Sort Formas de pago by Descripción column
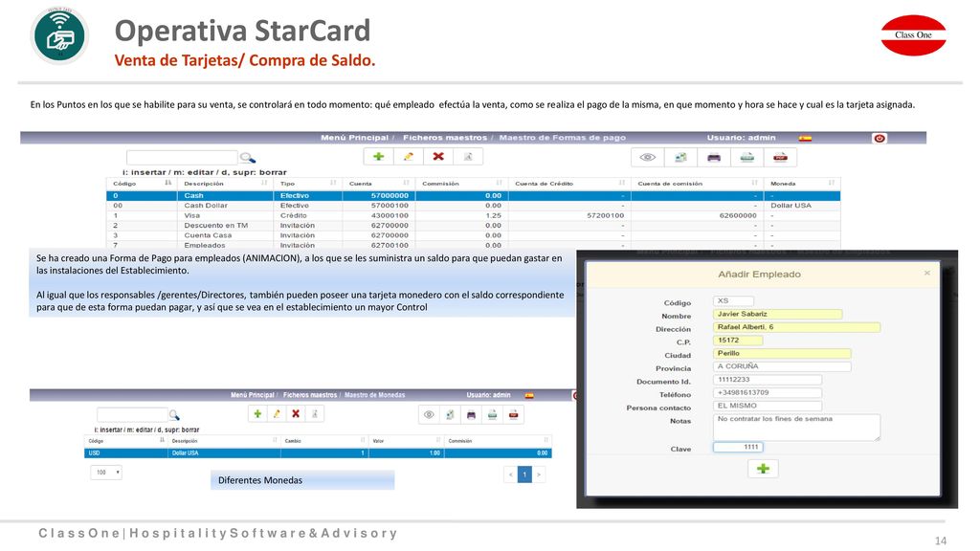The height and width of the screenshot is (551, 980). pos(225,184)
